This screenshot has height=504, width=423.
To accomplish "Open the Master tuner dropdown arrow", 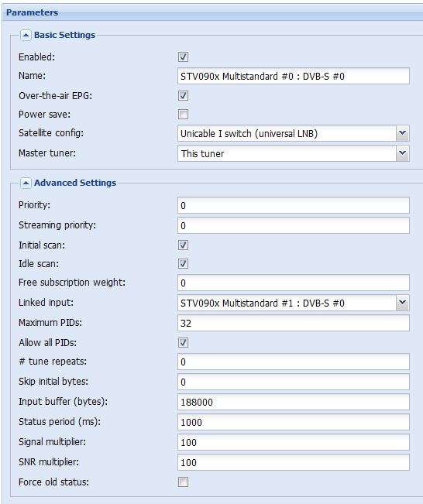I will click(x=402, y=153).
